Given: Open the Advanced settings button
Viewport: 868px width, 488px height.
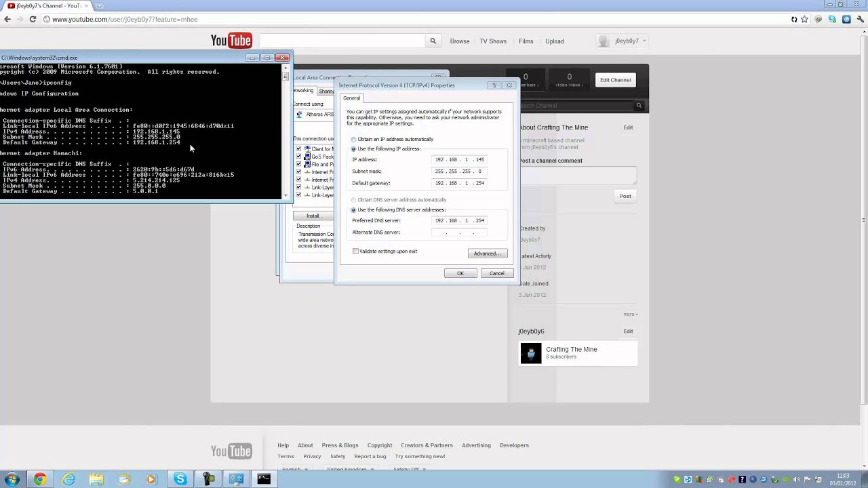Looking at the screenshot, I should (487, 253).
